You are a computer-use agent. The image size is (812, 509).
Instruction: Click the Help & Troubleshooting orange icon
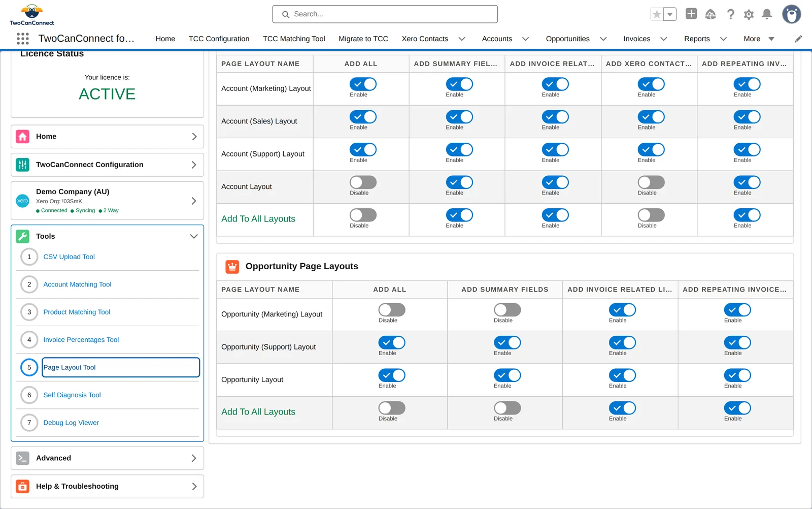tap(23, 486)
